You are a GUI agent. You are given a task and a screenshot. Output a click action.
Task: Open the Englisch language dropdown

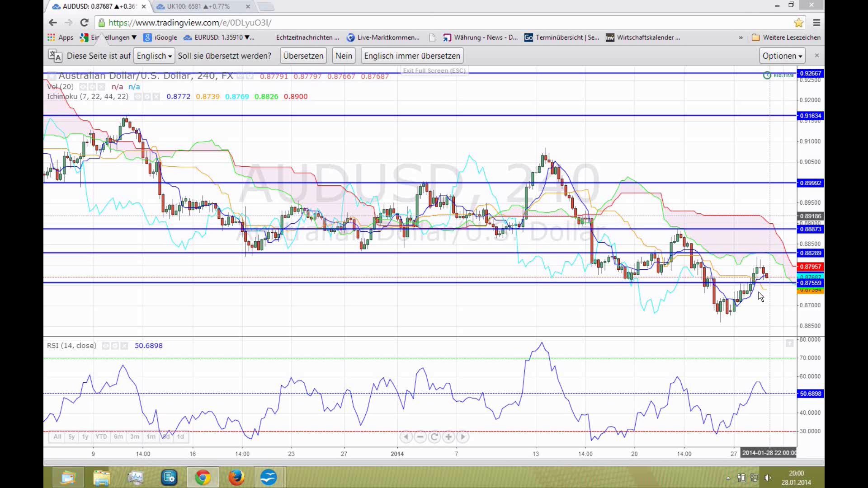tap(154, 56)
